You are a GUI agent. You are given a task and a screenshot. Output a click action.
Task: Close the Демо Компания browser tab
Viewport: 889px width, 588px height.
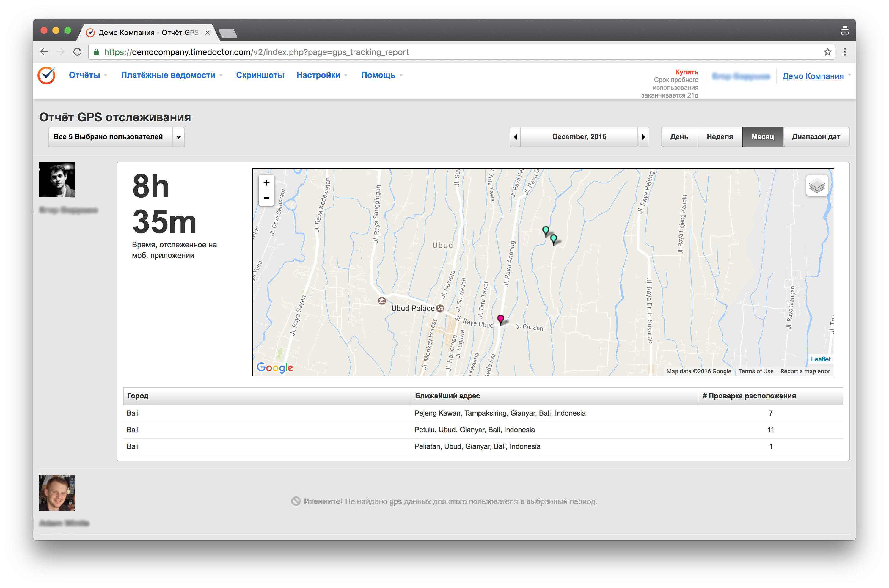click(208, 33)
